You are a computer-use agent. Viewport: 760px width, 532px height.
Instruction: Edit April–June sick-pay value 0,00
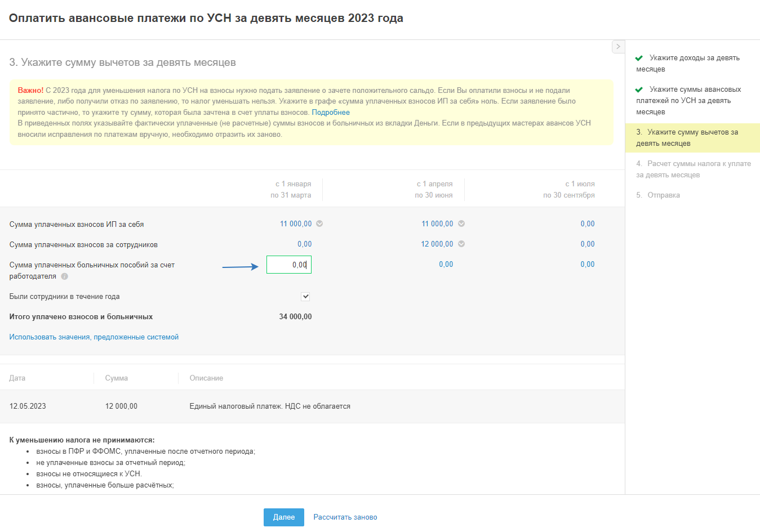pyautogui.click(x=446, y=264)
